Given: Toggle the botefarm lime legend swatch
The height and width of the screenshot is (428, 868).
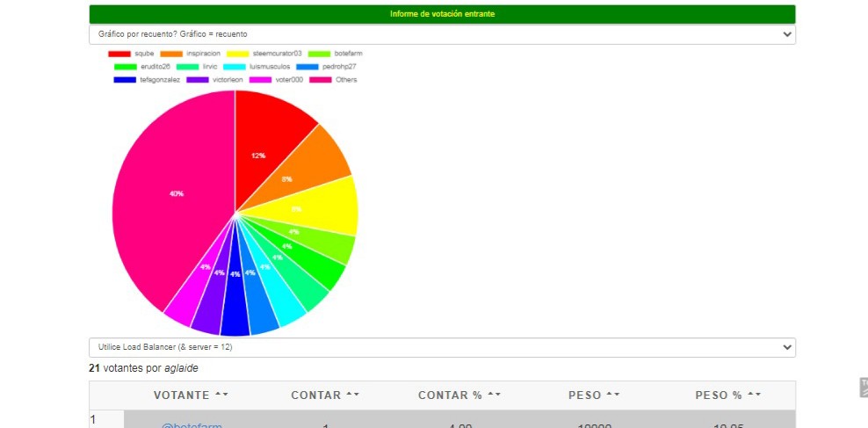Looking at the screenshot, I should (x=319, y=54).
